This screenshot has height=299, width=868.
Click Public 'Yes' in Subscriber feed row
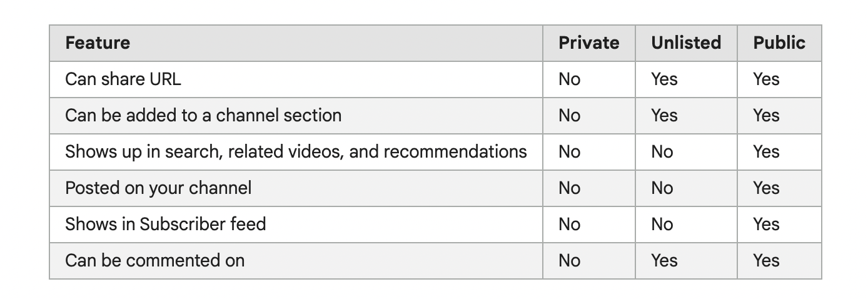tap(766, 225)
